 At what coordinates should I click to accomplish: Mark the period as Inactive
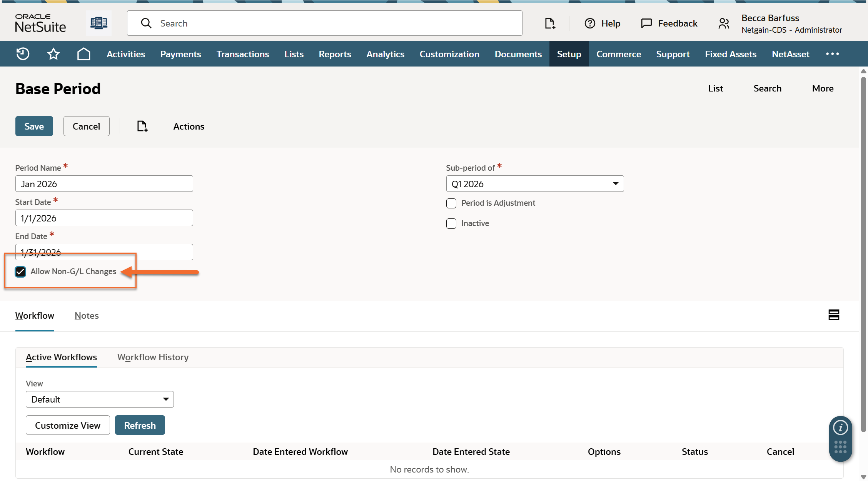[x=451, y=224]
